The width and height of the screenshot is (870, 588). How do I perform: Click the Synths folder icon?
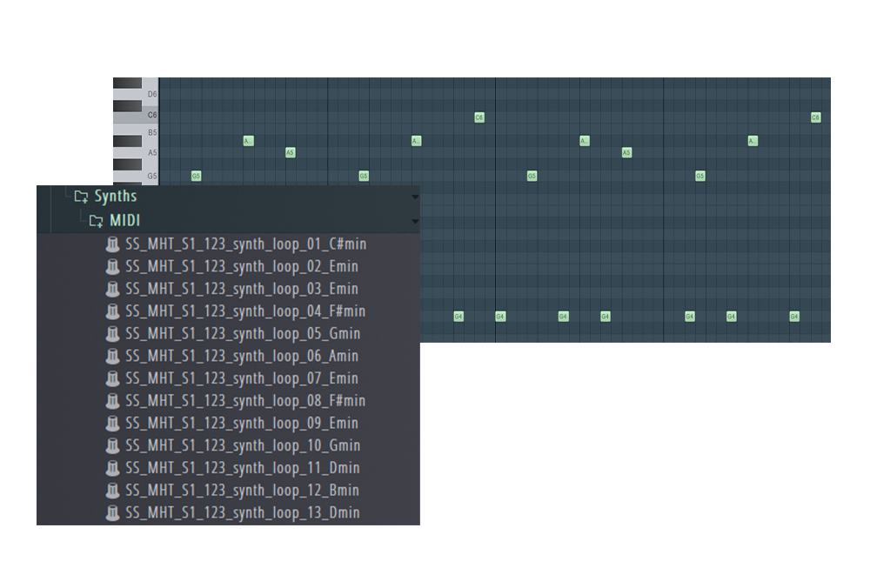[x=81, y=197]
